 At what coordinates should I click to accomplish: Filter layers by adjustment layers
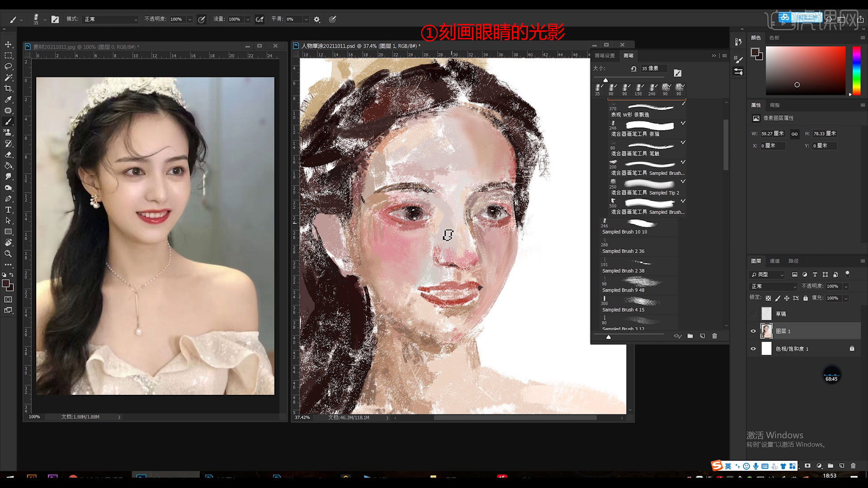[805, 274]
